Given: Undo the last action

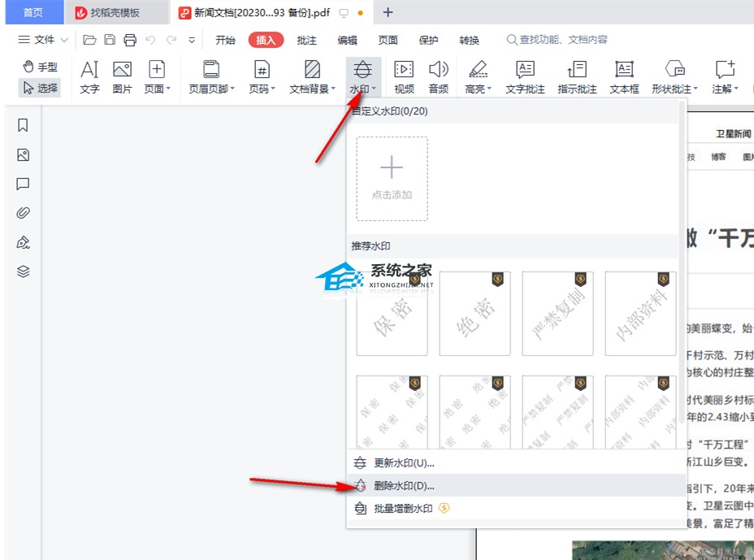Looking at the screenshot, I should (x=150, y=40).
